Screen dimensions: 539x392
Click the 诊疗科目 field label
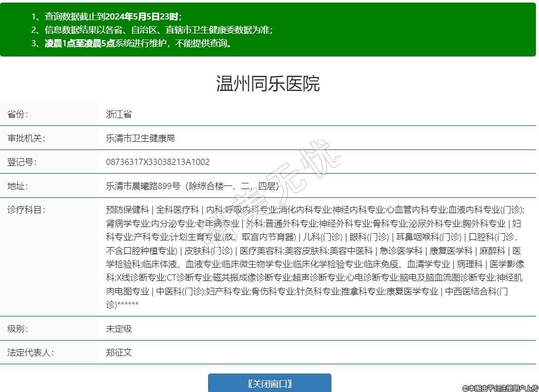tap(26, 210)
